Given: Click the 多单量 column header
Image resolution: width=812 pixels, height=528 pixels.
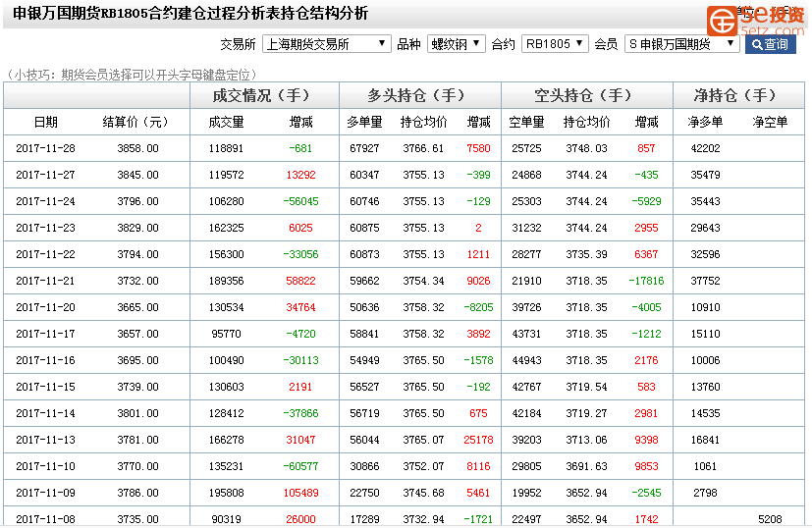Looking at the screenshot, I should (x=364, y=122).
